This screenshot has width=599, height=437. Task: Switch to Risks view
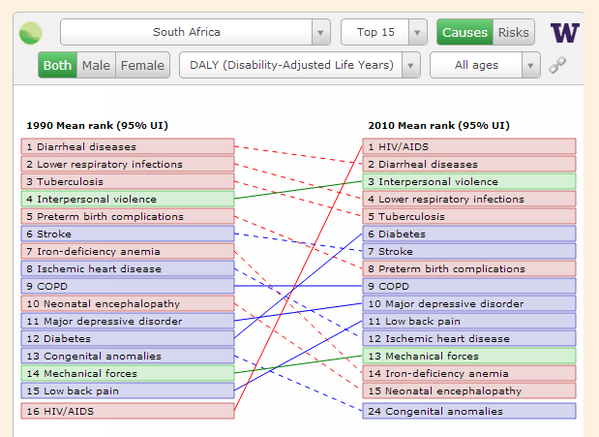(513, 32)
